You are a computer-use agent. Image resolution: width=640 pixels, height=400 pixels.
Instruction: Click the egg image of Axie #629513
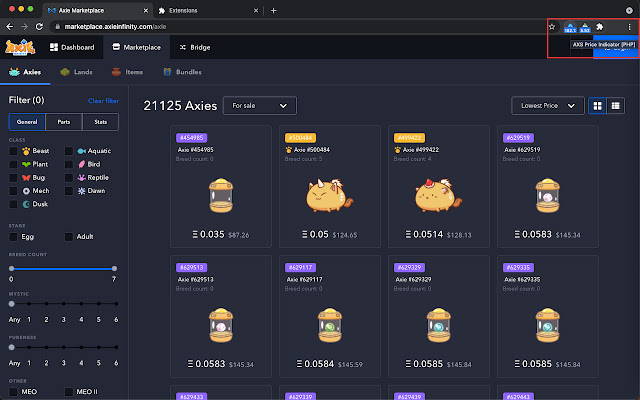221,325
